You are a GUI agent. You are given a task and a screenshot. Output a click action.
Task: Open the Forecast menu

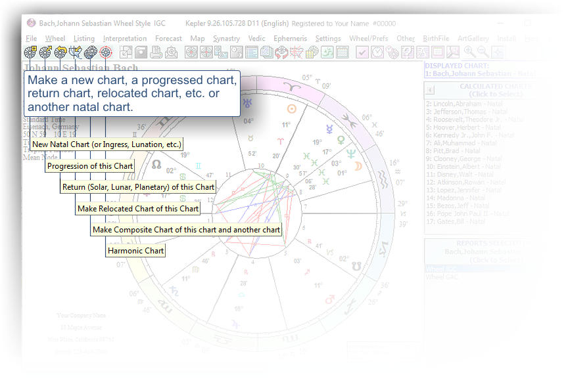[x=168, y=39]
